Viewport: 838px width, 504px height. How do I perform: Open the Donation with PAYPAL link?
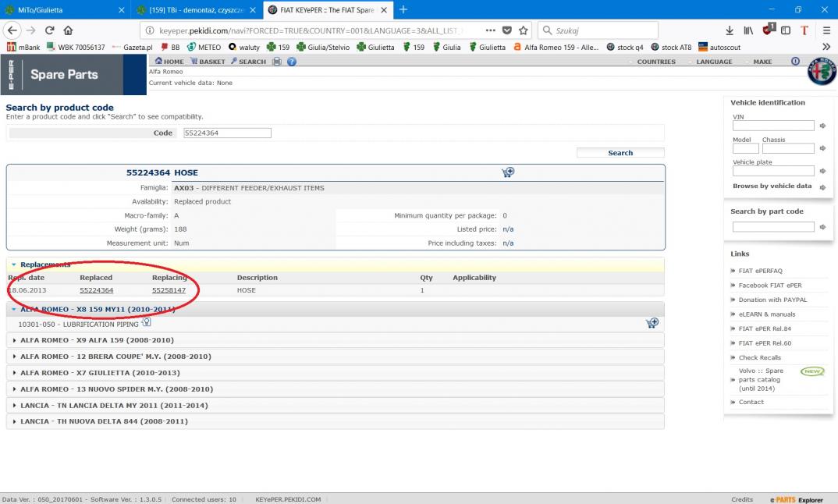coord(772,300)
